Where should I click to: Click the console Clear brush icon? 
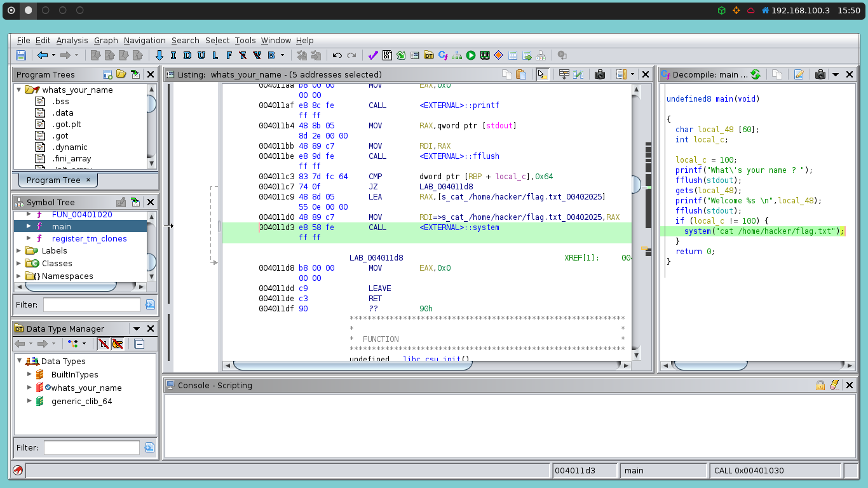[834, 385]
